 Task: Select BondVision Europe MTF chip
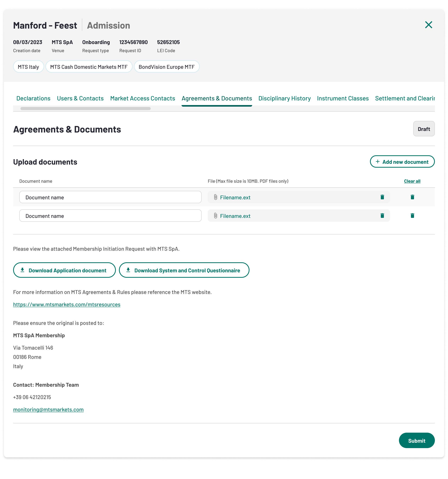click(x=167, y=67)
